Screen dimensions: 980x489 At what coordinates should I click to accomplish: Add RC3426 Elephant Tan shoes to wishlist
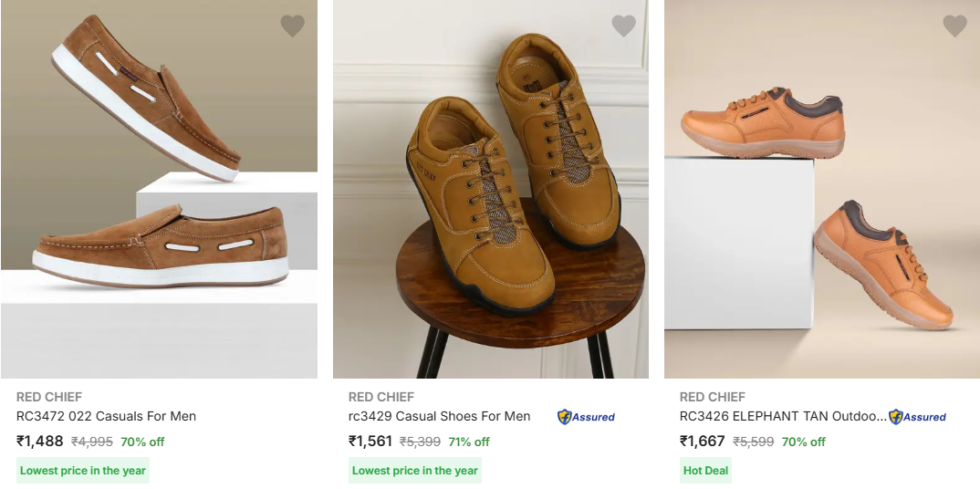(x=954, y=26)
